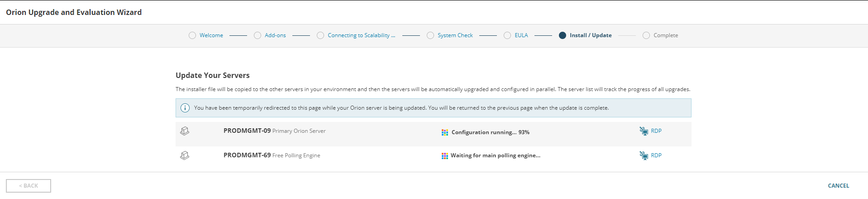868x199 pixels.
Task: Go to the Connecting to Scalability step
Action: (361, 35)
